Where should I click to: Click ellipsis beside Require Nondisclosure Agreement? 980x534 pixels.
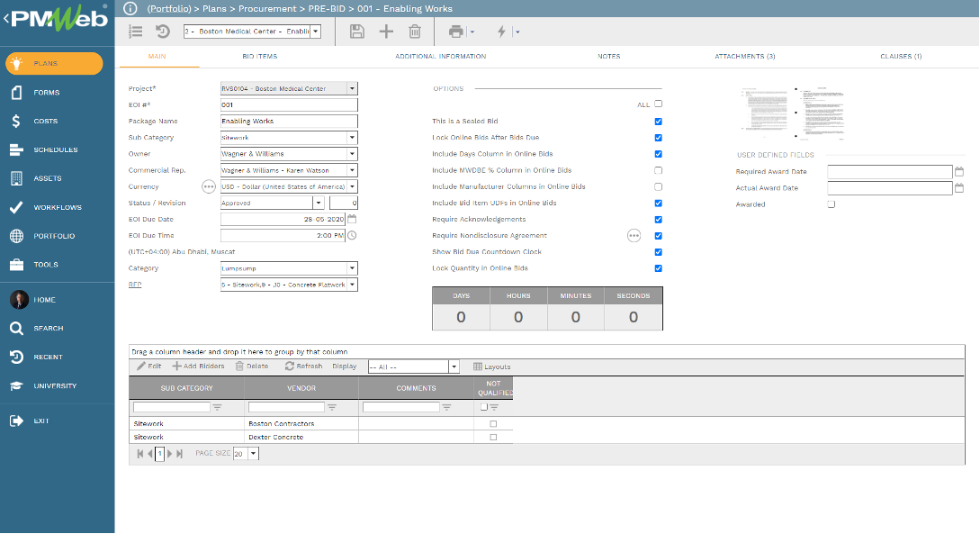tap(634, 236)
